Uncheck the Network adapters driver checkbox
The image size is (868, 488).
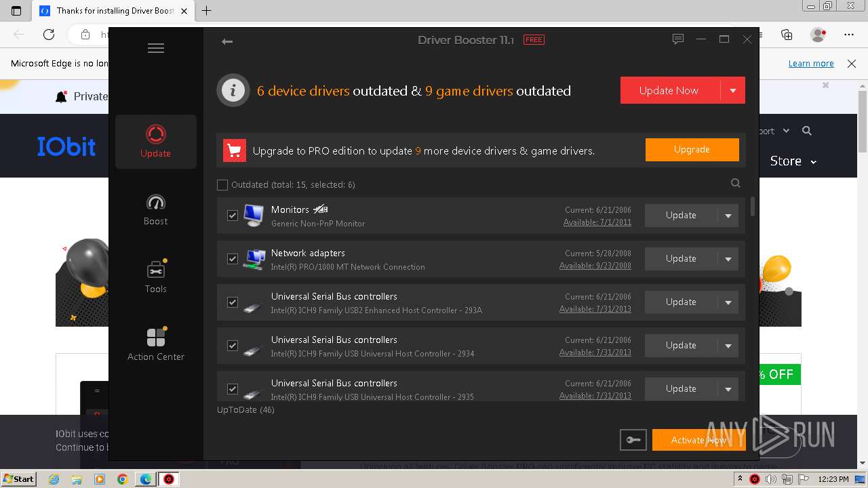click(233, 259)
